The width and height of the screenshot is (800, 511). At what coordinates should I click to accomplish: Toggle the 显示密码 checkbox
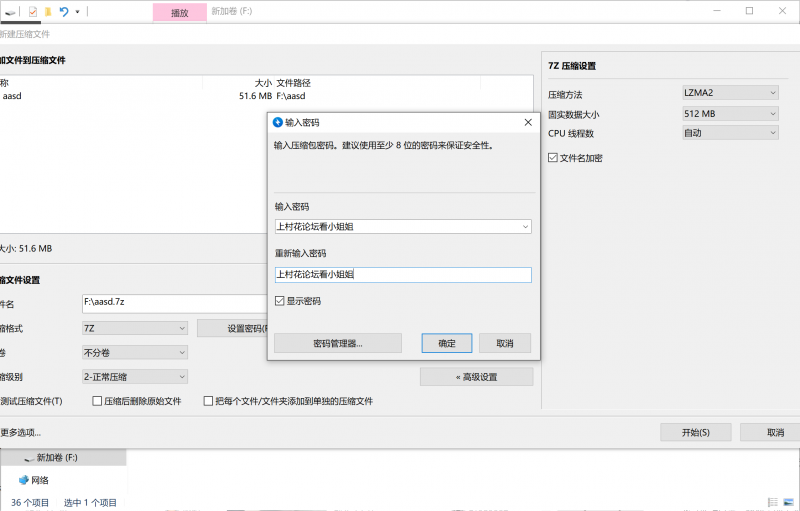click(x=280, y=301)
